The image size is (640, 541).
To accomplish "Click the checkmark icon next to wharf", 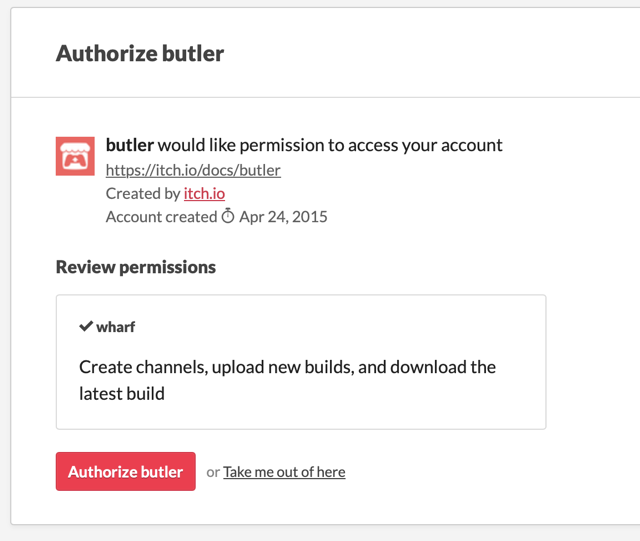I will click(x=86, y=327).
